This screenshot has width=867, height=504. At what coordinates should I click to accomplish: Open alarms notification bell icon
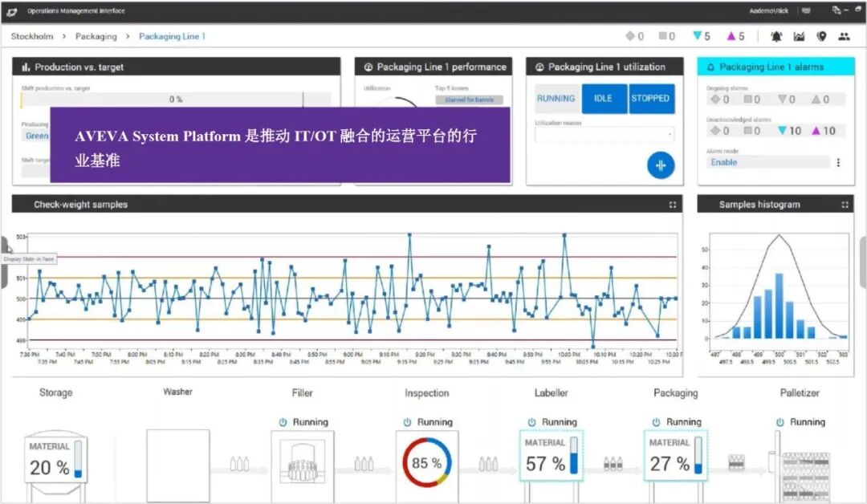tap(775, 36)
